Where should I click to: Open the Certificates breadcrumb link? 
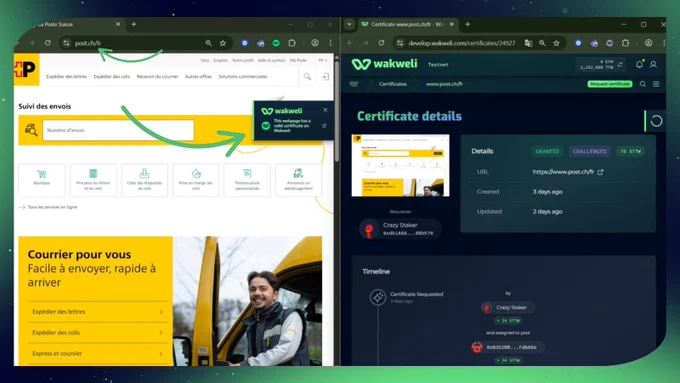[393, 84]
